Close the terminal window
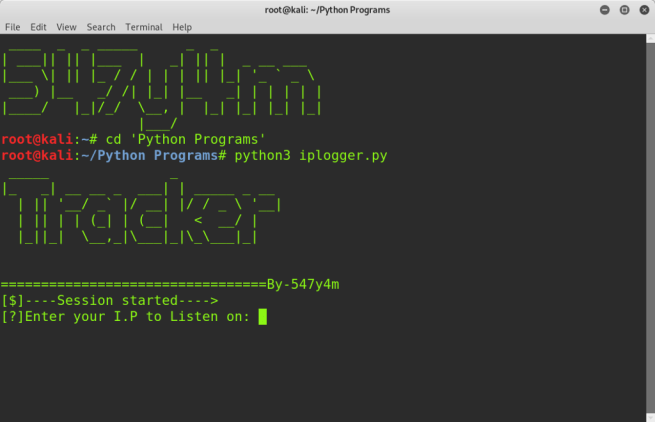655x422 pixels. (x=642, y=10)
